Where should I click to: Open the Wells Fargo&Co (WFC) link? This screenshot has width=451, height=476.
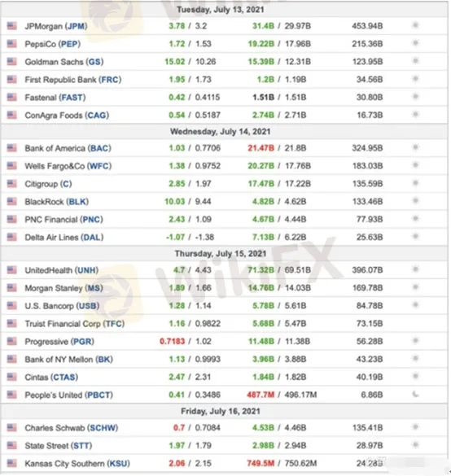pyautogui.click(x=68, y=166)
